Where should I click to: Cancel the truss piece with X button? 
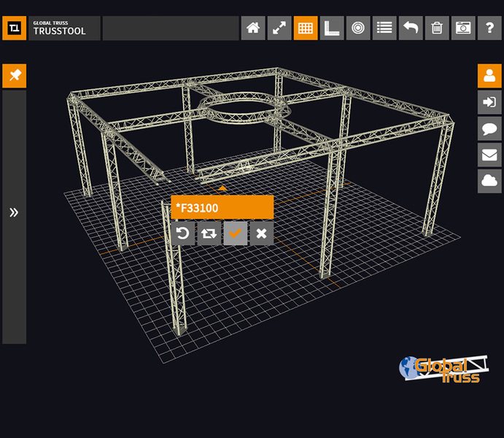261,234
